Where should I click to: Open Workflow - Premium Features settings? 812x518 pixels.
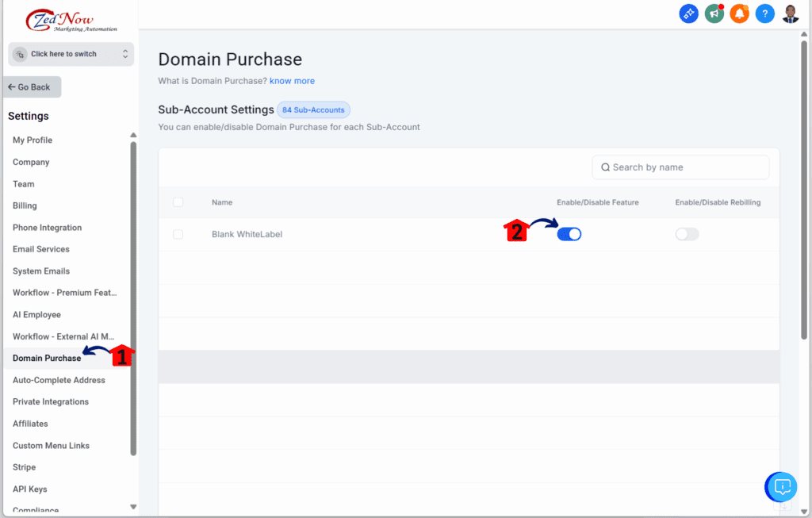pos(65,293)
